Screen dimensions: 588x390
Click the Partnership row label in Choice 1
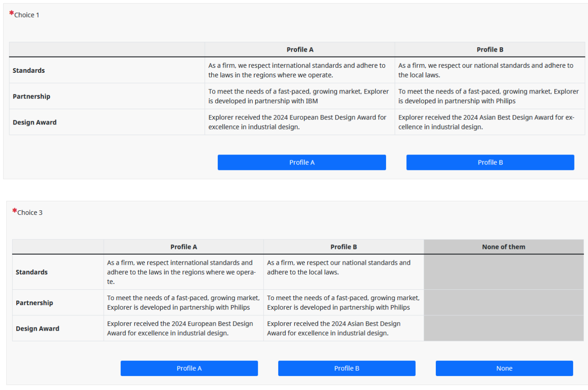[x=31, y=96]
